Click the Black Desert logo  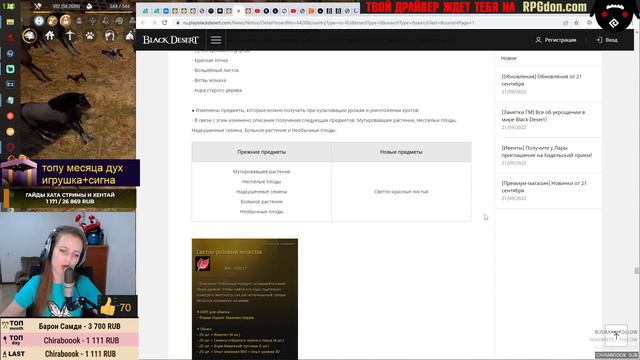171,40
